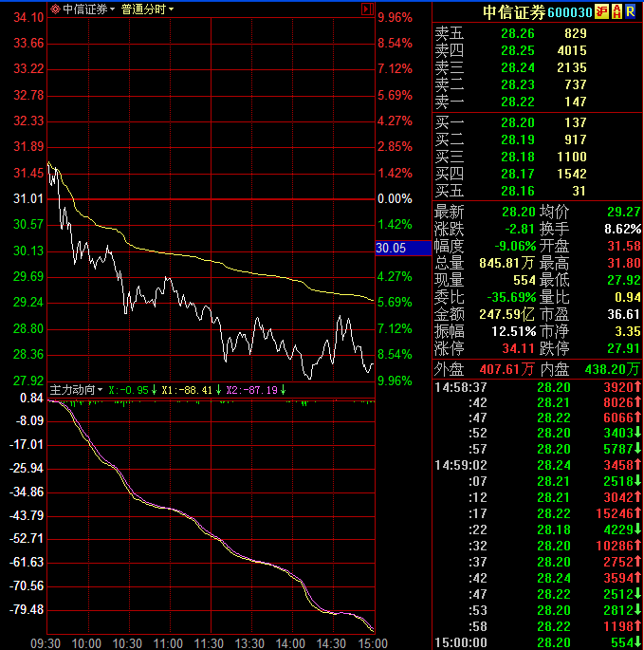Click the X:-0.95 indicator value

[x=132, y=390]
